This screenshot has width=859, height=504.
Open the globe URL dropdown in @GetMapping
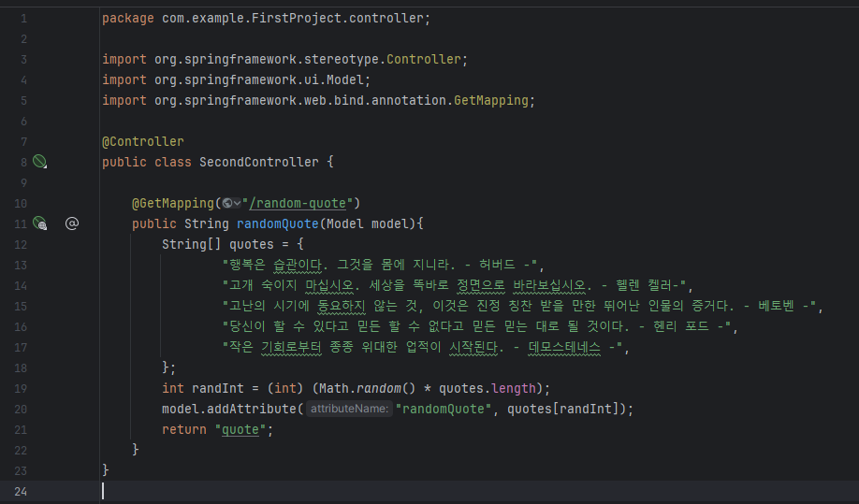pos(232,203)
